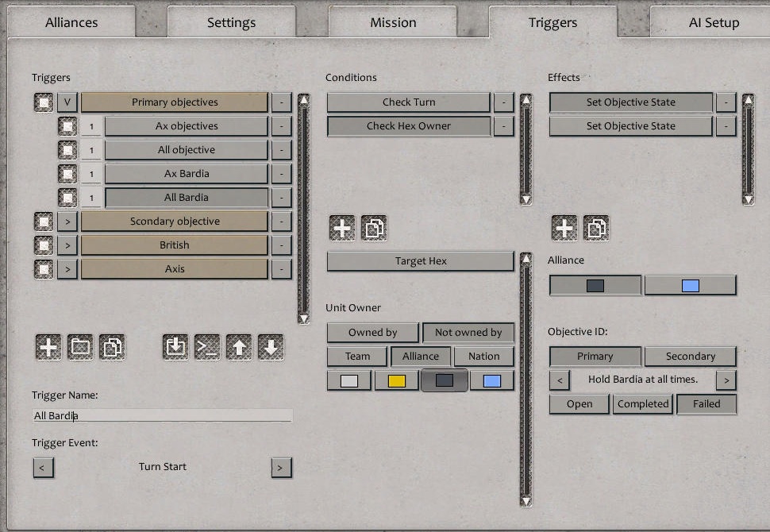Delete the British folder
This screenshot has height=532, width=770.
(x=282, y=245)
